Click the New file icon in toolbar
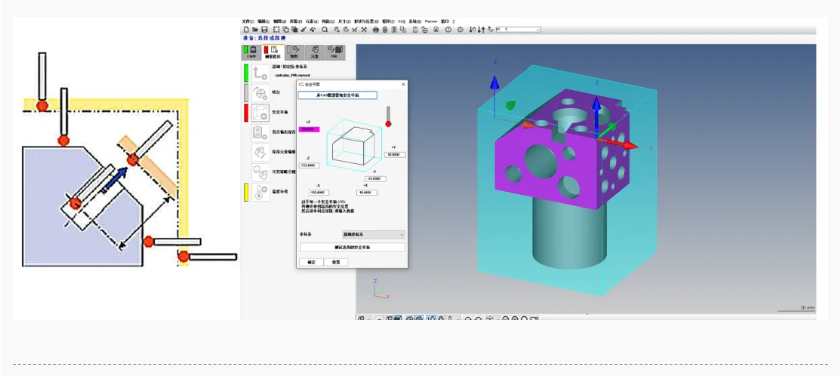The width and height of the screenshot is (840, 376). 246,29
